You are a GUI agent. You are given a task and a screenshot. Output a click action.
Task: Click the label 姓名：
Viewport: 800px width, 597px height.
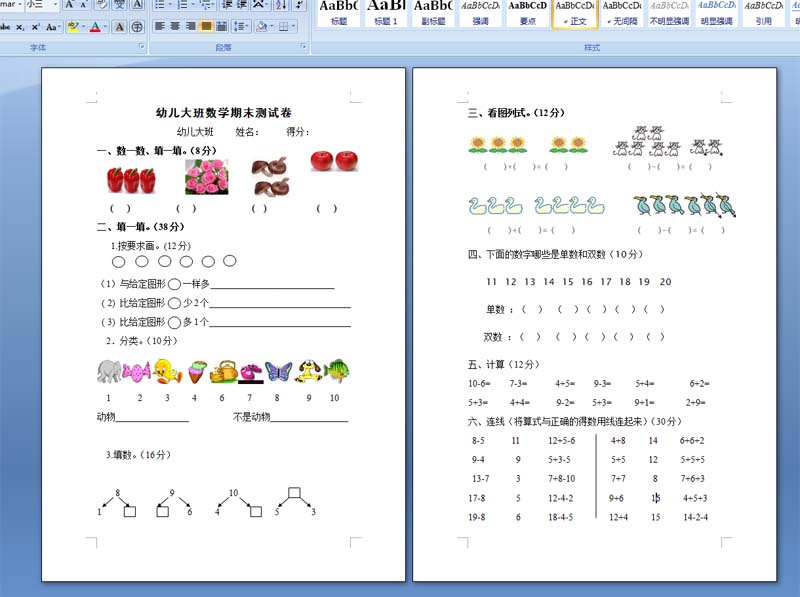pos(247,132)
